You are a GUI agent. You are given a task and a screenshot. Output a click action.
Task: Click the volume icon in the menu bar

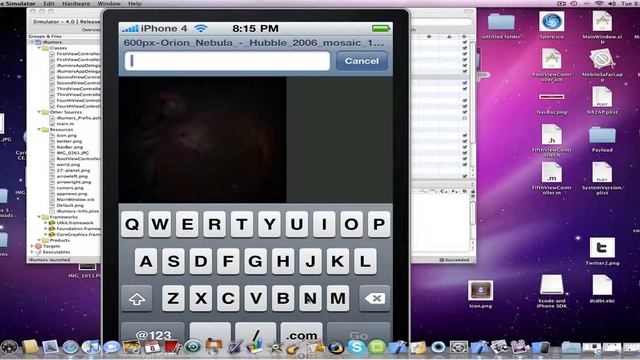coord(611,3)
